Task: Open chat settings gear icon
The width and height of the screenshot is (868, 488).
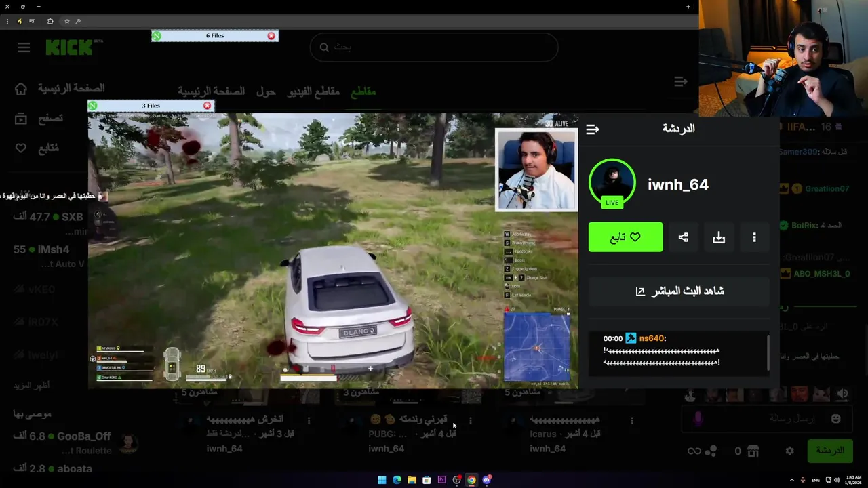Action: pyautogui.click(x=789, y=451)
